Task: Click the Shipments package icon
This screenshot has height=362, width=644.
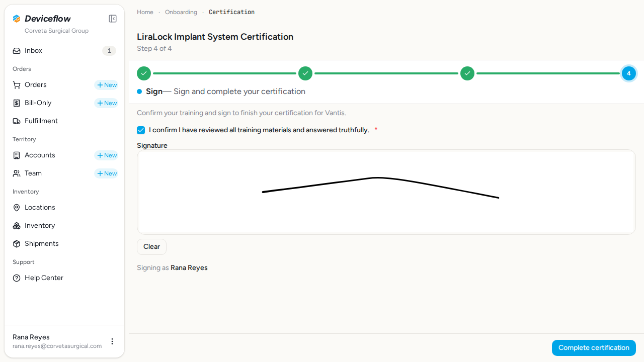Action: (x=17, y=244)
